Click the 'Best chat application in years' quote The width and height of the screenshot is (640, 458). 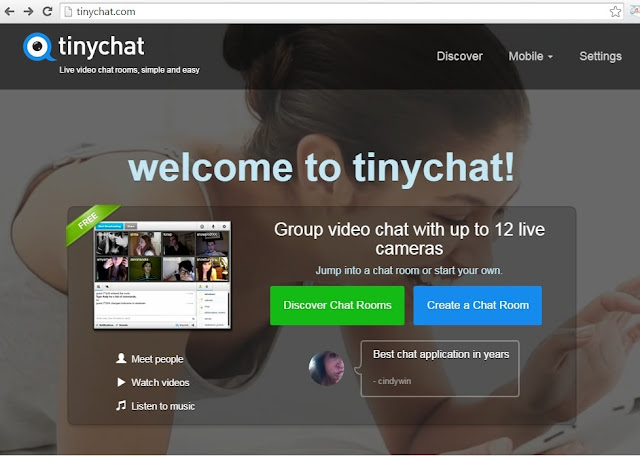pos(441,354)
